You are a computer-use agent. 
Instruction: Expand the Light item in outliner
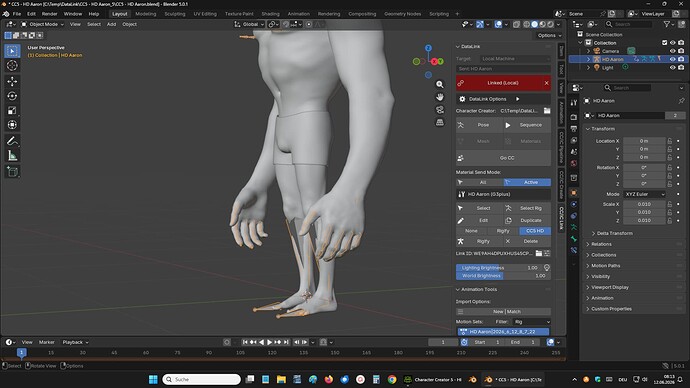tap(588, 68)
